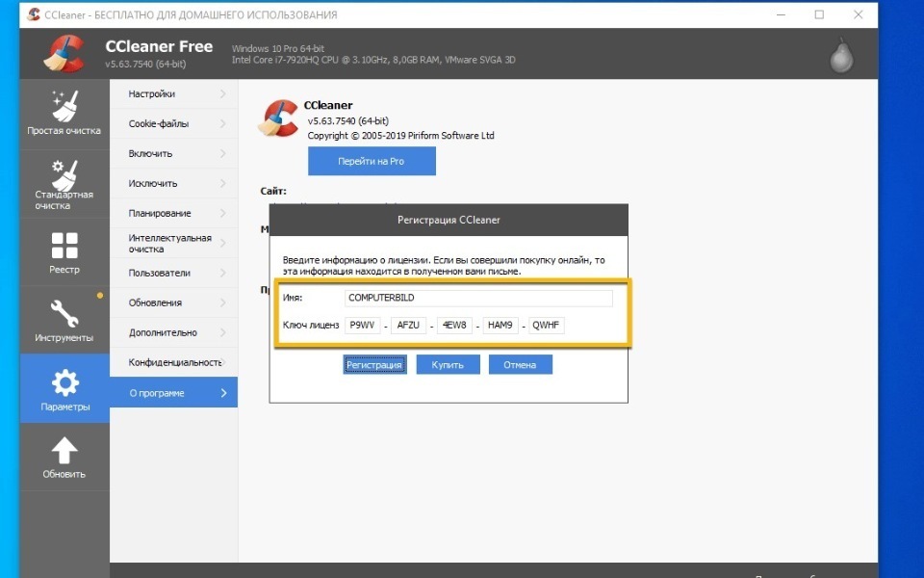Click the Купить button
Image resolution: width=924 pixels, height=578 pixels.
[x=448, y=364]
